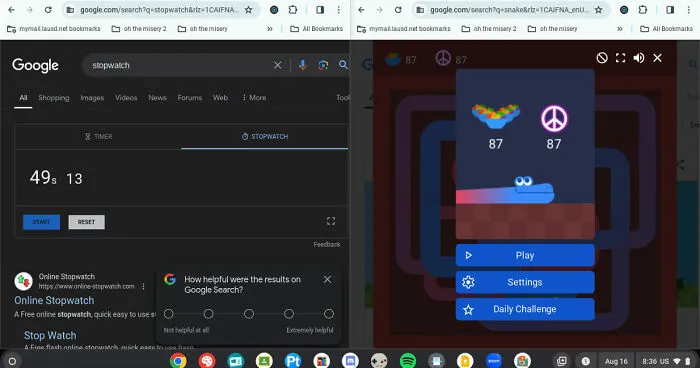Screen dimensions: 700x368
Task: Open three-dot Chrome menu in right window
Action: [x=688, y=9]
